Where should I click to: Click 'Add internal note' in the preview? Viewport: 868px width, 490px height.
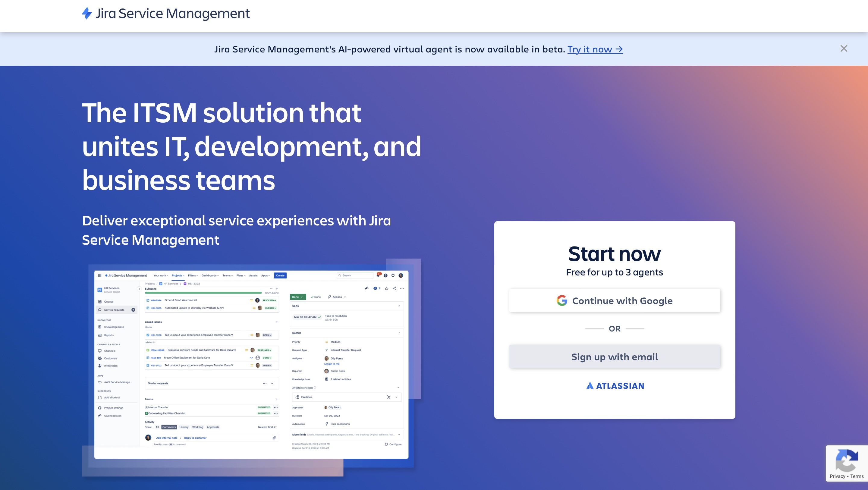click(167, 438)
